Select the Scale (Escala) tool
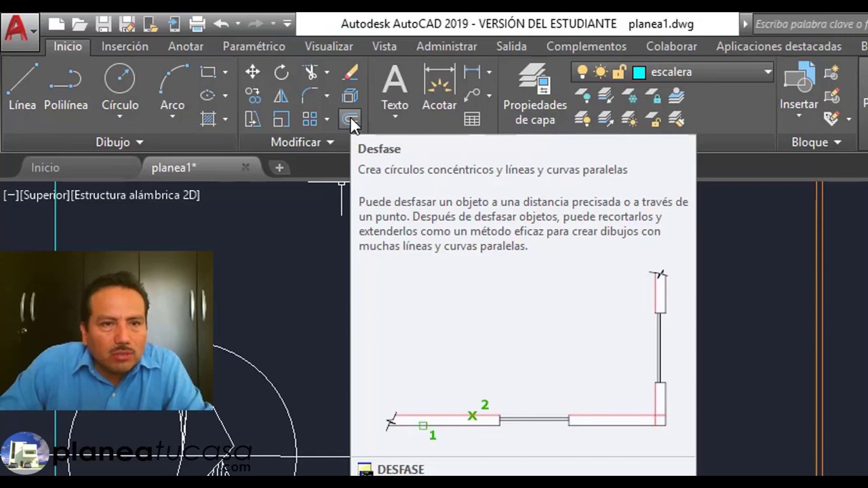The image size is (868, 488). (x=281, y=119)
